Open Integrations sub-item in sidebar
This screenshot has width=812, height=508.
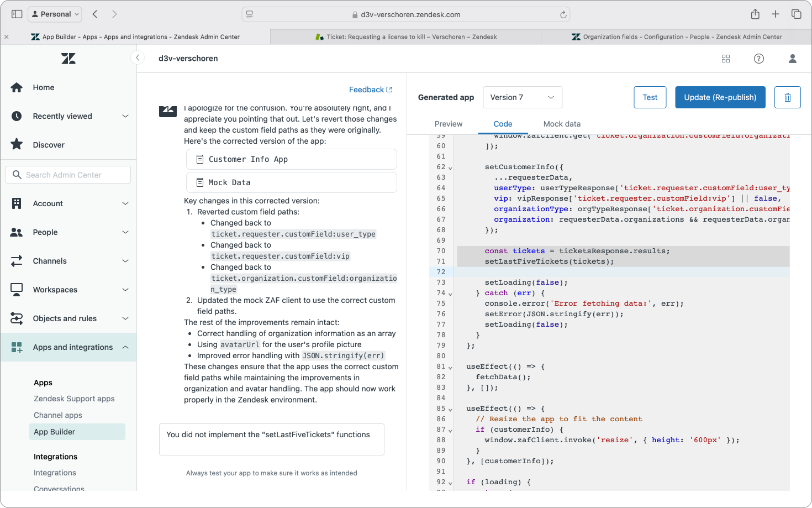click(x=55, y=473)
